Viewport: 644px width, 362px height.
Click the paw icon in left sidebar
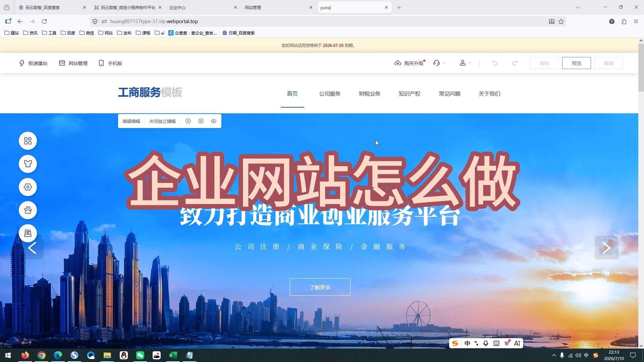(28, 210)
